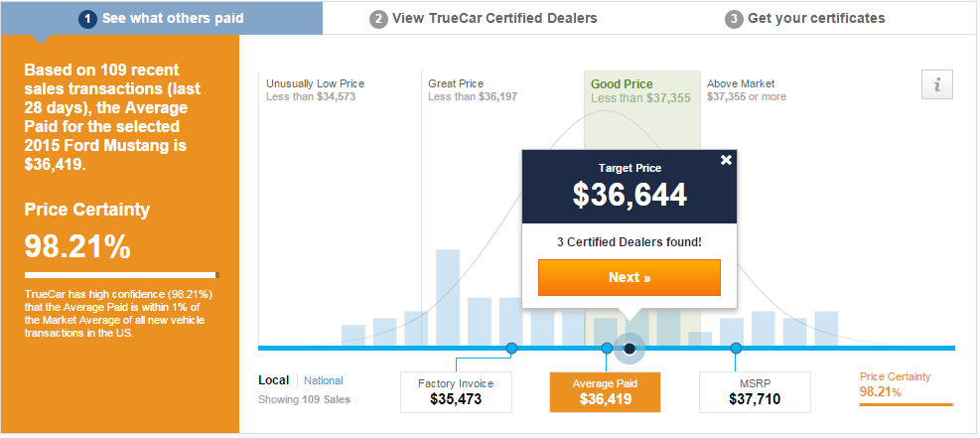
Task: Click the info icon button
Action: pos(936,85)
